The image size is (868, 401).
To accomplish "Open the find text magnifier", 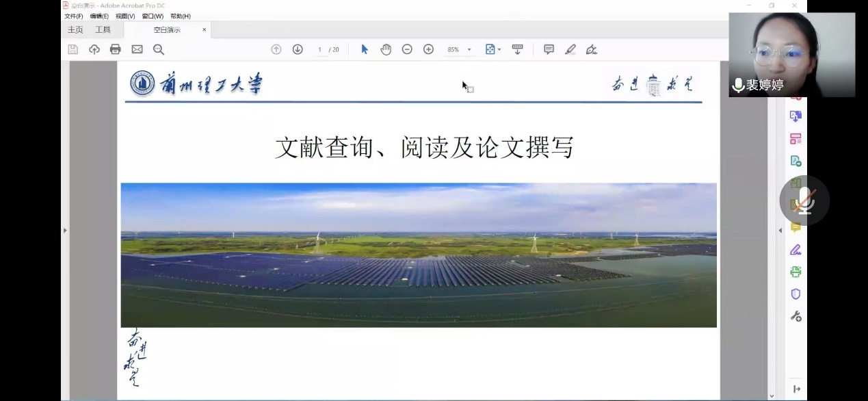I will (159, 49).
